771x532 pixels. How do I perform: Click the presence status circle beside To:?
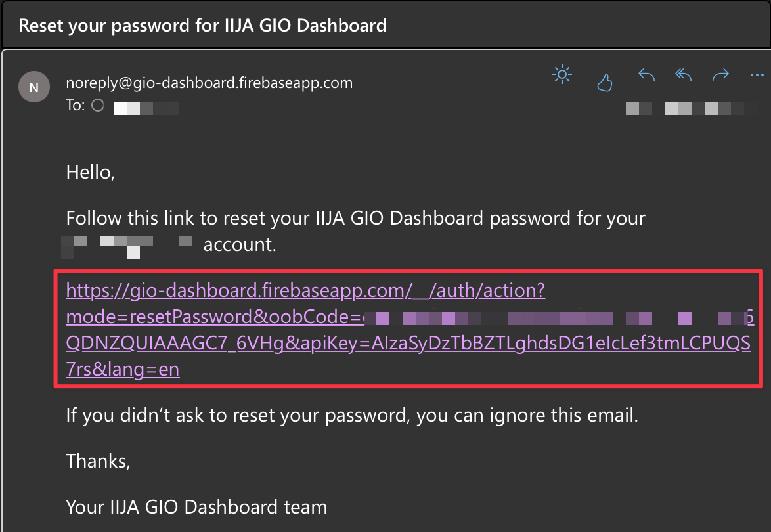(97, 105)
